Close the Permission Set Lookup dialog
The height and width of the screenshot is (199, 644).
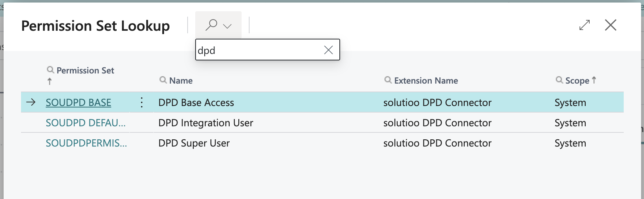(x=611, y=25)
